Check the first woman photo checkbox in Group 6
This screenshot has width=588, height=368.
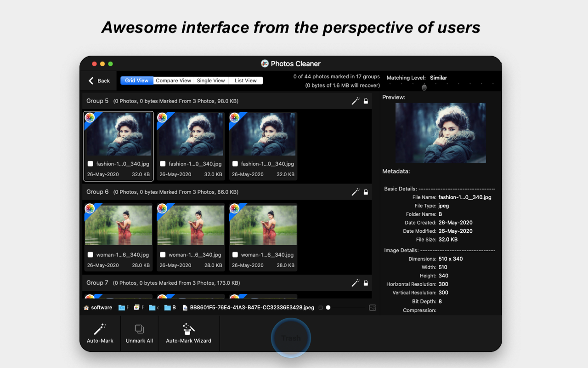[x=90, y=255]
